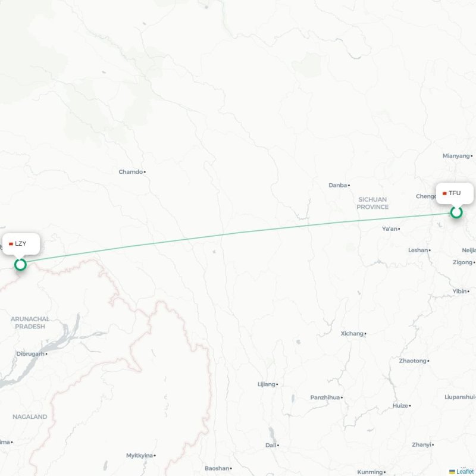Select the TFU airport label popup
This screenshot has height=476, width=476.
(455, 193)
